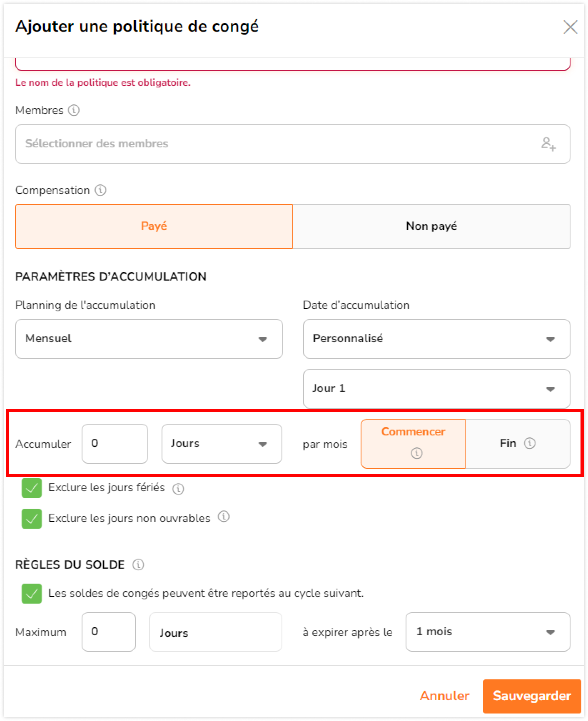Select the Non payé compensation option
Screen dimensions: 588x721
(431, 226)
